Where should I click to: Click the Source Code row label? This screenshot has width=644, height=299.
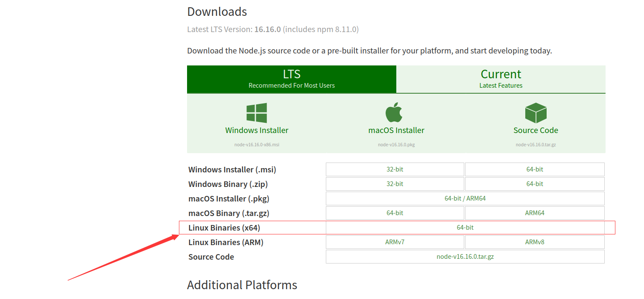211,257
